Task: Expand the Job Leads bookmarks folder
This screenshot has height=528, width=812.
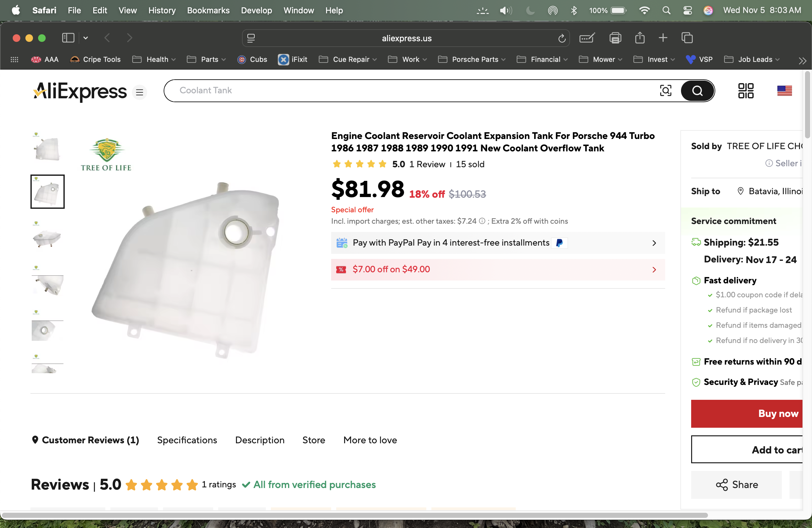Action: [x=752, y=59]
